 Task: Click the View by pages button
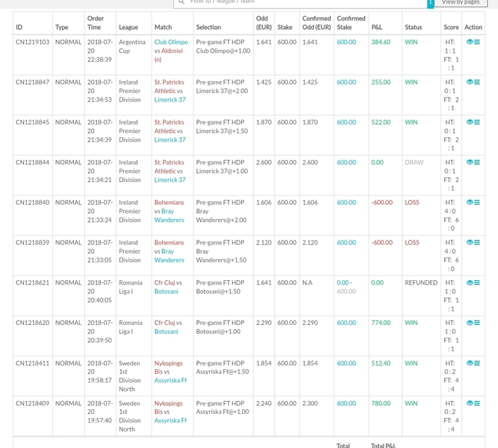(461, 2)
